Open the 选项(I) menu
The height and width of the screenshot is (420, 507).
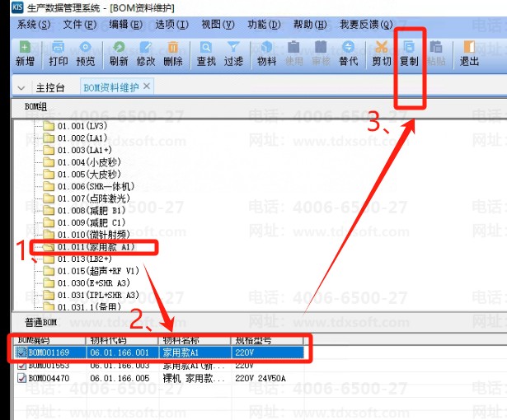[172, 25]
